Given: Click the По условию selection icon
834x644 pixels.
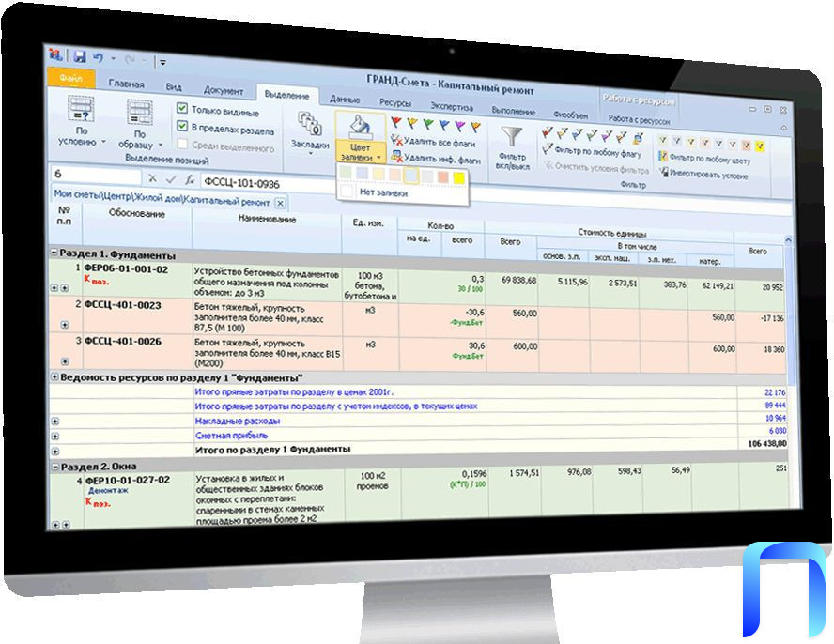Looking at the screenshot, I should [x=82, y=109].
